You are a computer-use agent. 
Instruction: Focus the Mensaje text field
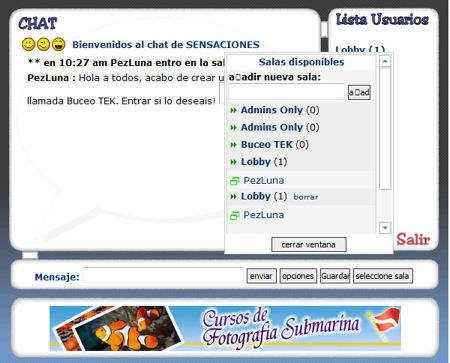pyautogui.click(x=163, y=276)
